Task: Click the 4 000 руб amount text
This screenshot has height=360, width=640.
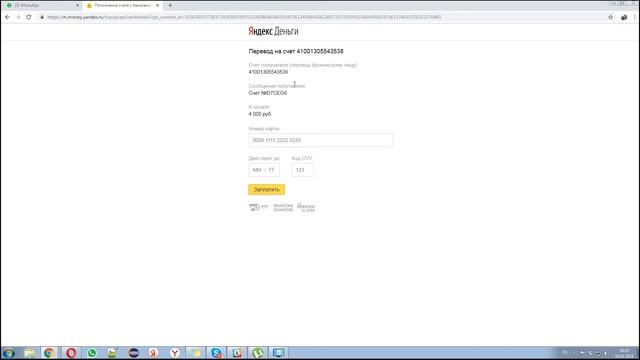Action: coord(260,114)
